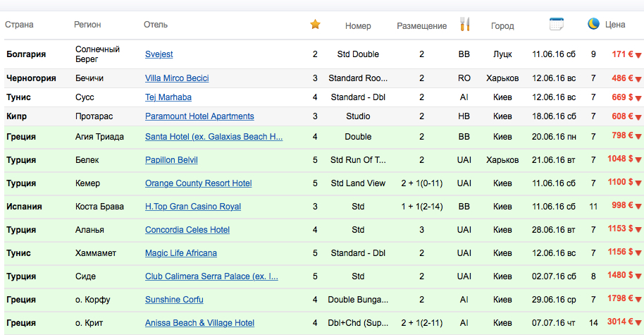Expand price details for 1798 € tour
The image size is (644, 335).
pyautogui.click(x=638, y=300)
